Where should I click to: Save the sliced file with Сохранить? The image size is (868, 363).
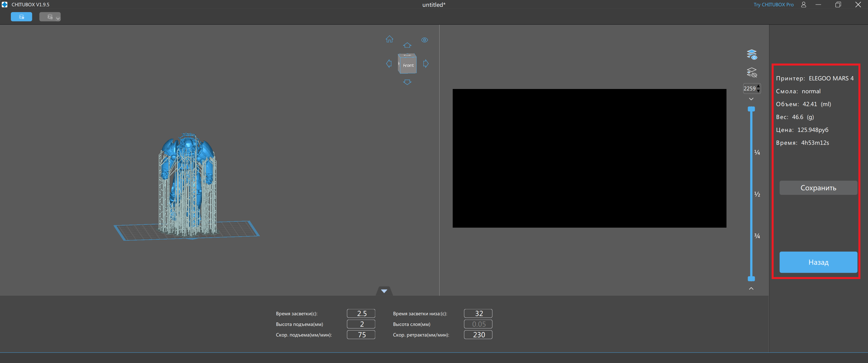tap(818, 188)
